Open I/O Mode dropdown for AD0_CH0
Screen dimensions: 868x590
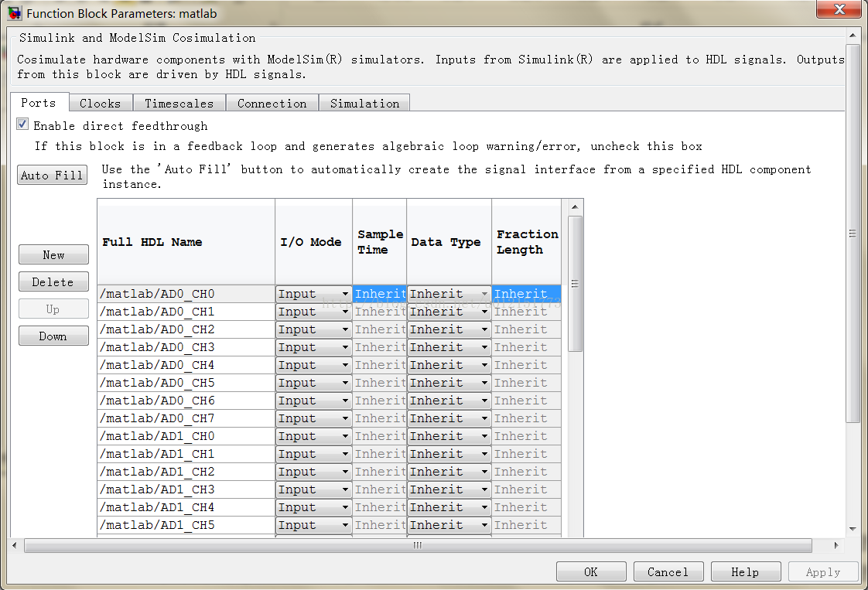click(x=313, y=294)
